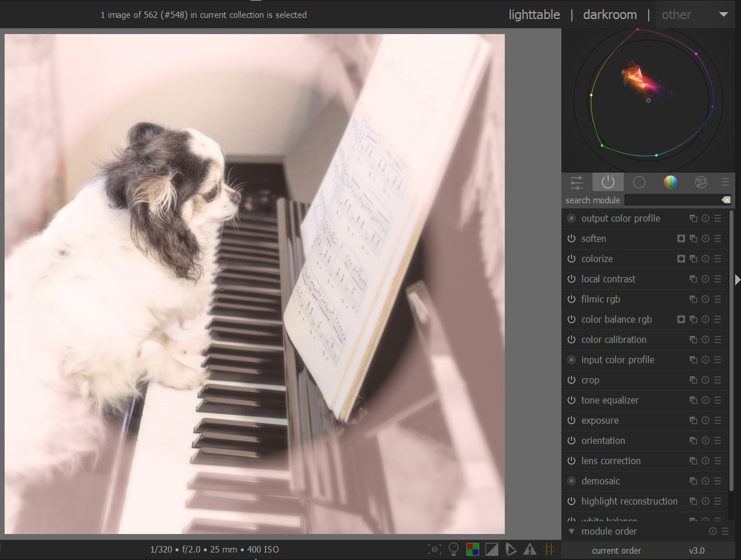741x560 pixels.
Task: Click colorize module mask indicator icon
Action: [681, 259]
